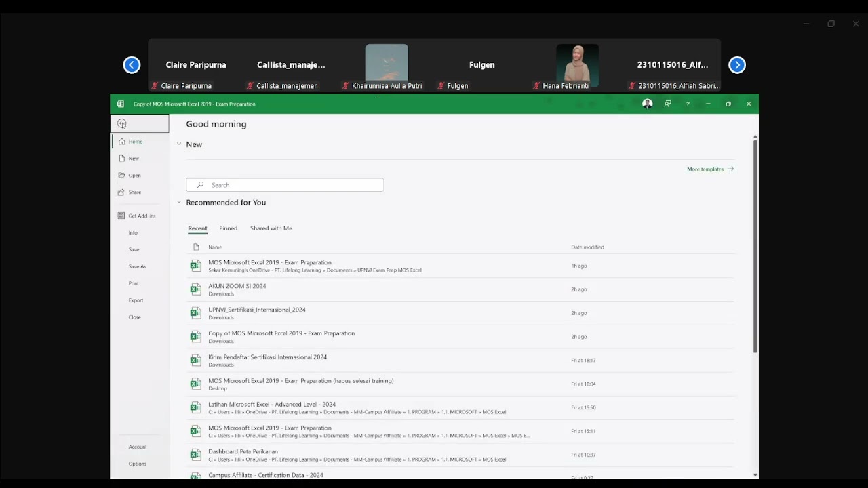The image size is (868, 488).
Task: Click the Open folder icon in sidebar
Action: pyautogui.click(x=122, y=175)
